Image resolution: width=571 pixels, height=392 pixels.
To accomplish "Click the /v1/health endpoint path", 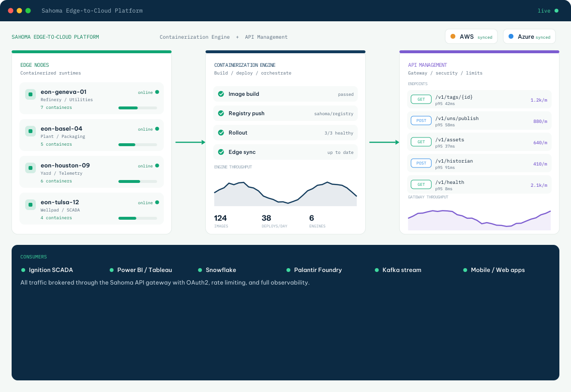I will pyautogui.click(x=450, y=182).
